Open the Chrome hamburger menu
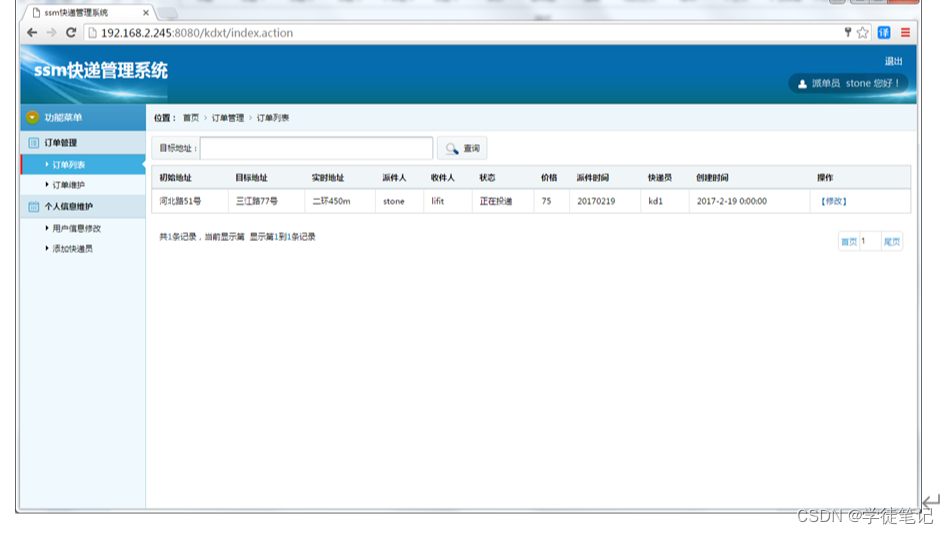The width and height of the screenshot is (949, 534). point(905,33)
